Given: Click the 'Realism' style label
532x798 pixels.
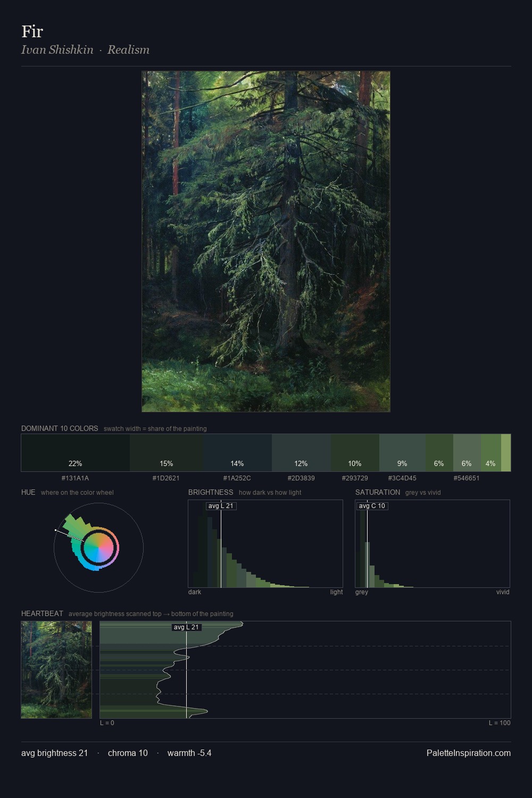Looking at the screenshot, I should coord(128,49).
